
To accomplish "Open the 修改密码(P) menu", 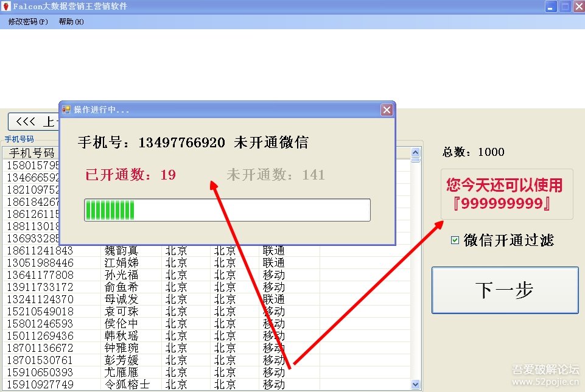I will (28, 22).
